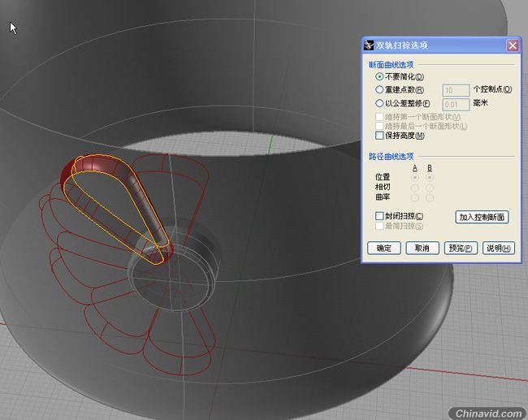Click the 预览(P) preview button
Viewport: 528px width, 420px height.
click(461, 249)
